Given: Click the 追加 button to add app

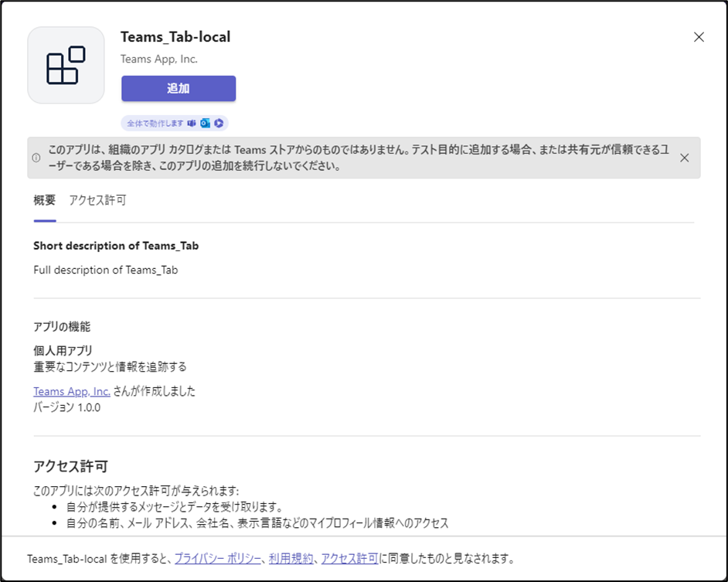Looking at the screenshot, I should [x=179, y=88].
